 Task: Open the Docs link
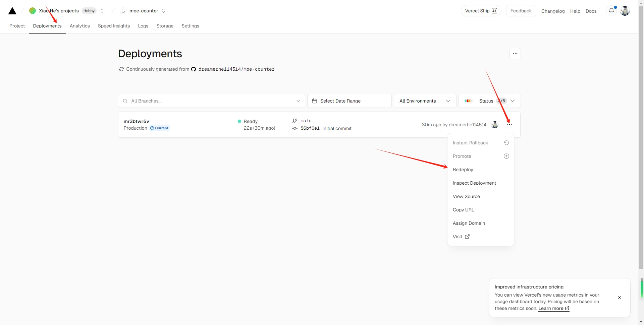coord(591,11)
